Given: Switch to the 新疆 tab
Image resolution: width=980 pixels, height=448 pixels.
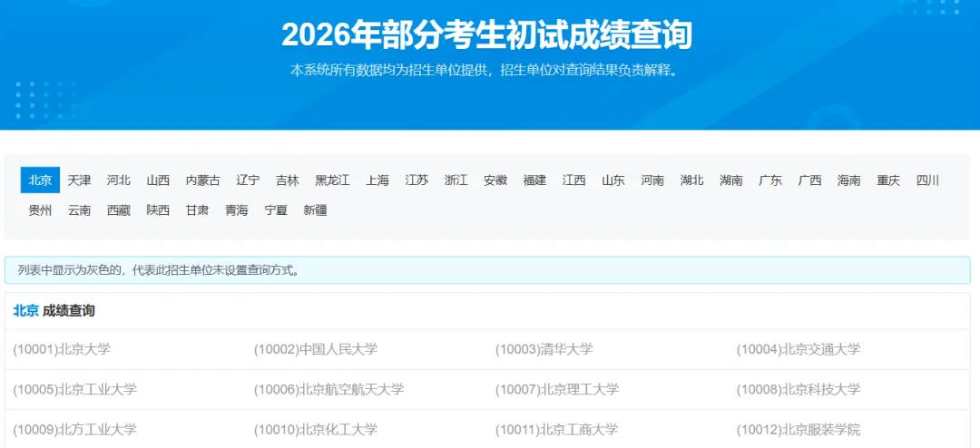Looking at the screenshot, I should pyautogui.click(x=315, y=210).
